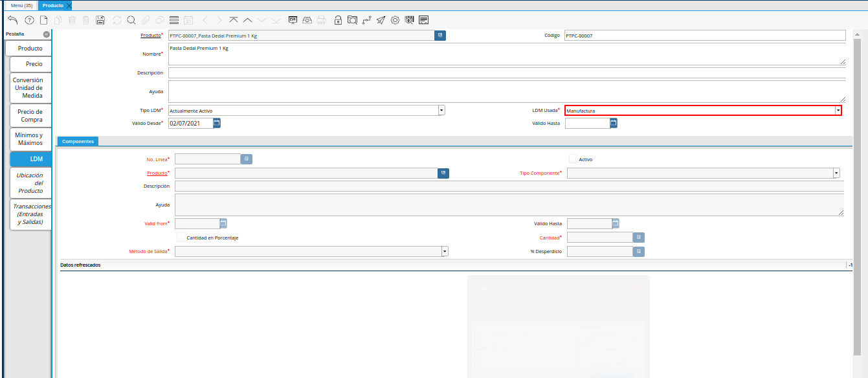Click the top Descripción input field
The image size is (868, 378).
pos(507,72)
